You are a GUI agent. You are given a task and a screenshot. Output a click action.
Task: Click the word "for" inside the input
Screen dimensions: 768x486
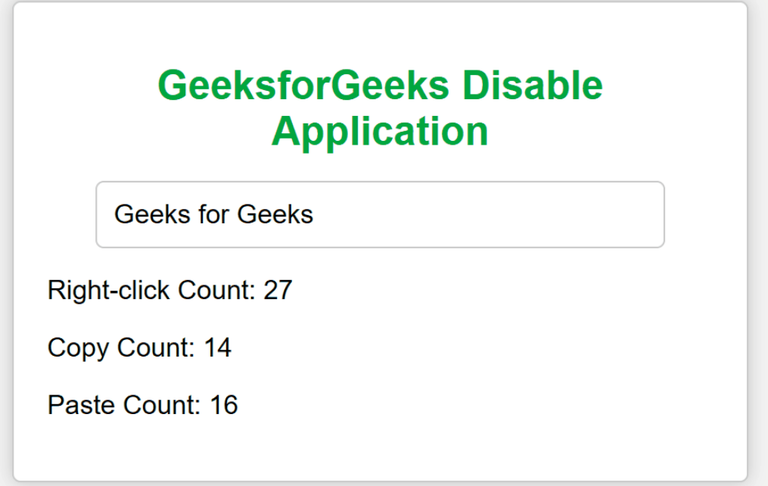[211, 214]
